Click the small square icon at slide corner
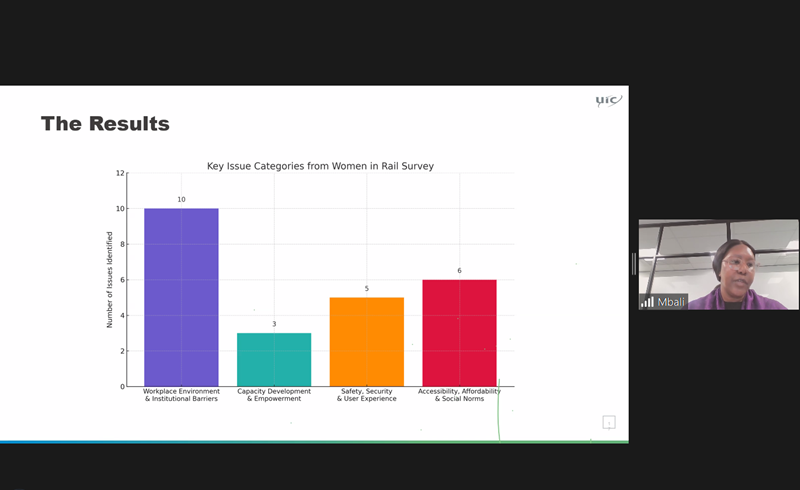 click(x=608, y=422)
